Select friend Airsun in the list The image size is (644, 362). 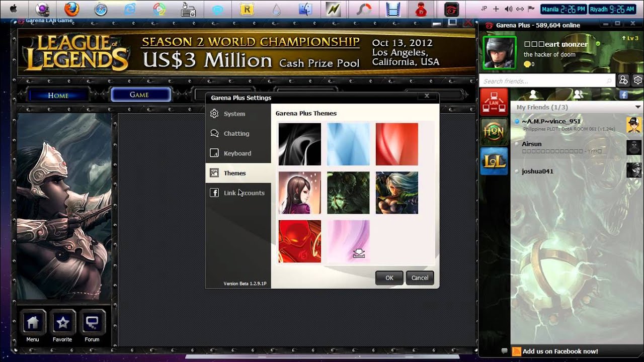pos(577,147)
